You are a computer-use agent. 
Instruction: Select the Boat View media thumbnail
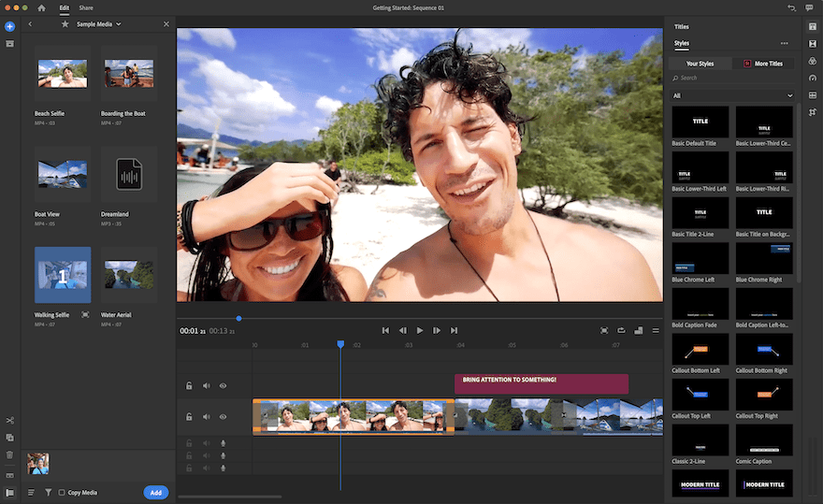click(x=62, y=173)
